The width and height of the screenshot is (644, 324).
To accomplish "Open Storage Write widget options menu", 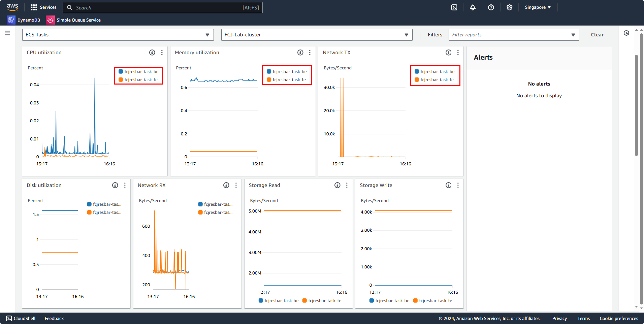I will click(458, 185).
